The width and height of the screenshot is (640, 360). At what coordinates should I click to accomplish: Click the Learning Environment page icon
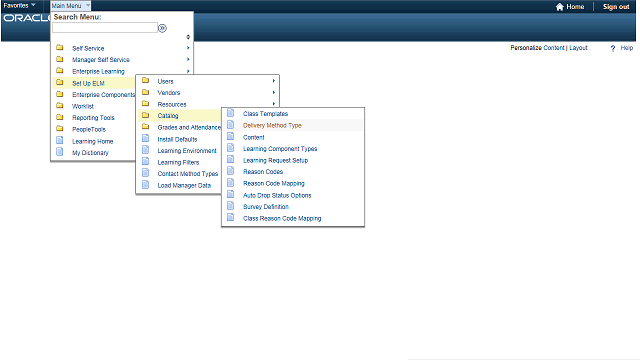click(x=145, y=150)
